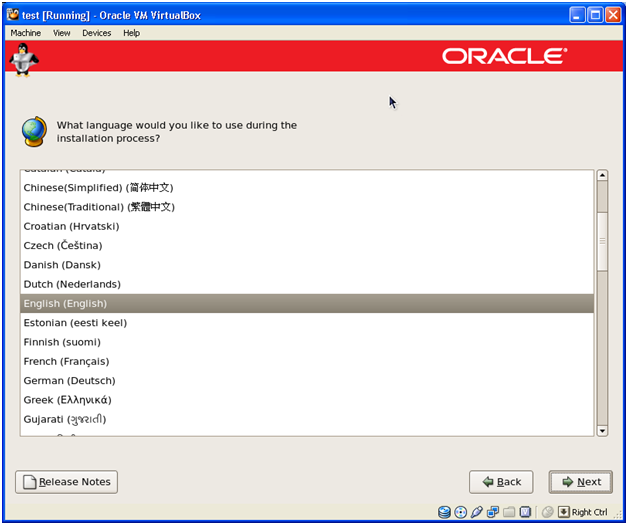Select Greek (Ελληνικά)
The width and height of the screenshot is (628, 525).
pos(307,400)
